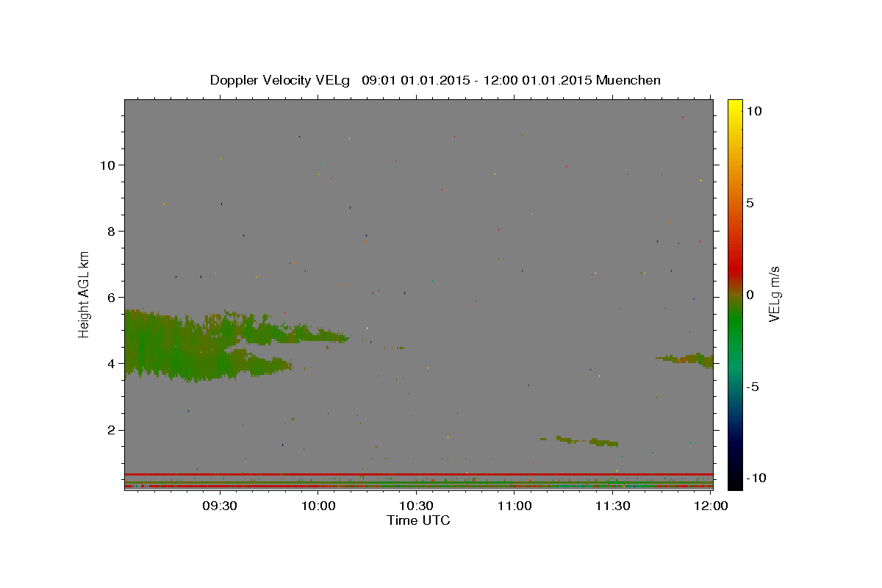Click the small cloud echo near 2 km at 11:20
This screenshot has height=588, width=882.
587,441
